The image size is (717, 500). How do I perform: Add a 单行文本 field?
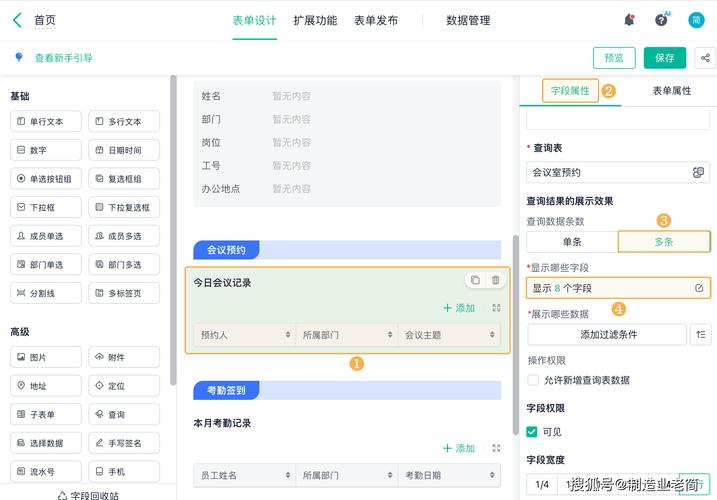click(46, 122)
